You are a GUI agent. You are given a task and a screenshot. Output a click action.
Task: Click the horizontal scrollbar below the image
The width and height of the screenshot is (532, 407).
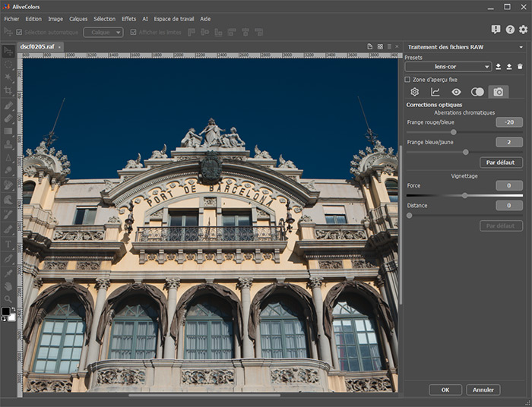pos(204,395)
